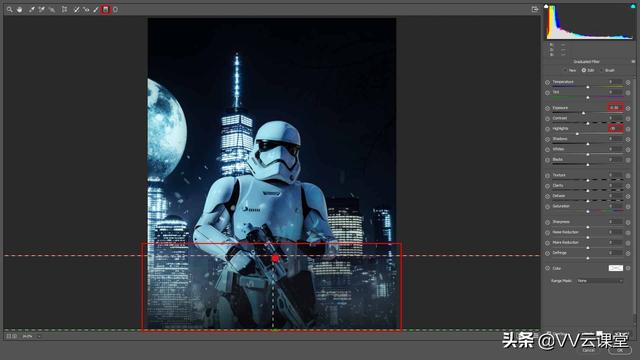The image size is (640, 360).
Task: Open the Color swatch picker
Action: point(616,268)
